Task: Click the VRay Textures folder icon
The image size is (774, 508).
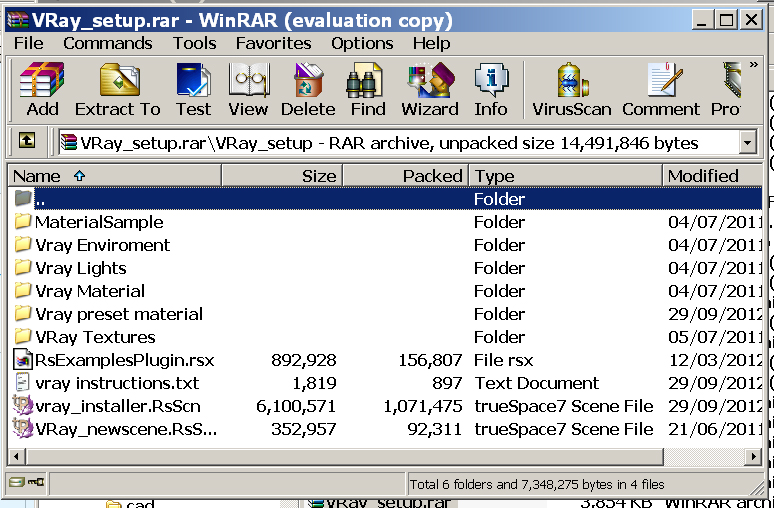Action: coord(23,337)
